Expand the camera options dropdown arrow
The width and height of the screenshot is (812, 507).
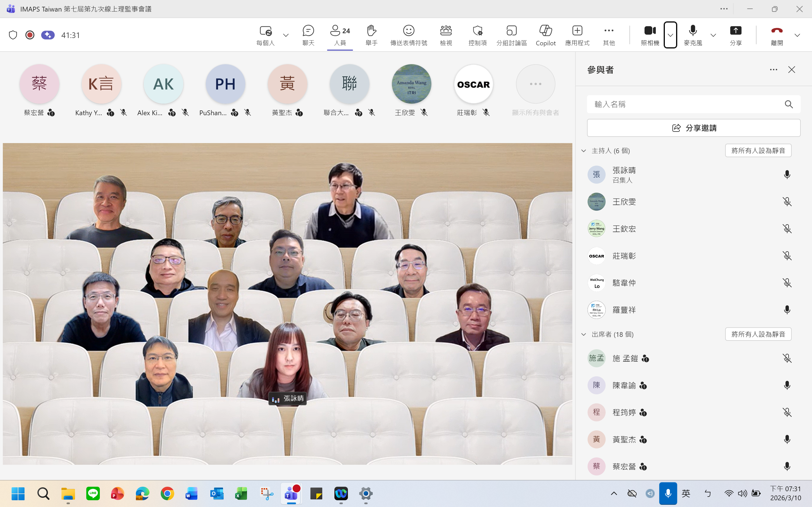click(x=670, y=35)
